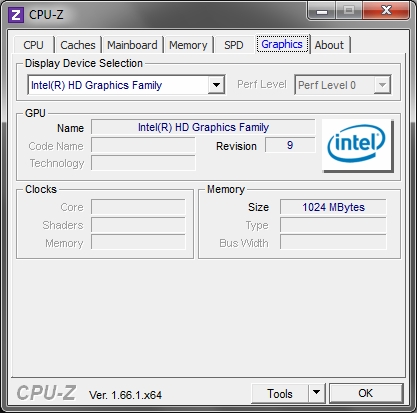View the About tab
The image size is (417, 413).
point(329,45)
